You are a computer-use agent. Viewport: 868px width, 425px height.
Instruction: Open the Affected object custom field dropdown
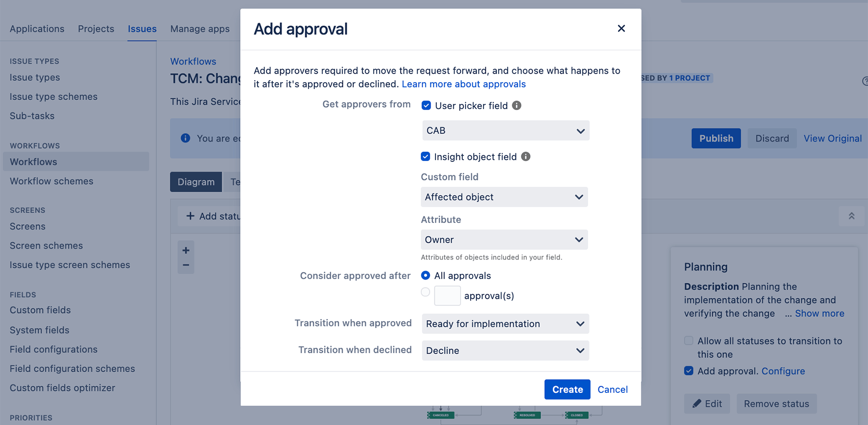504,197
